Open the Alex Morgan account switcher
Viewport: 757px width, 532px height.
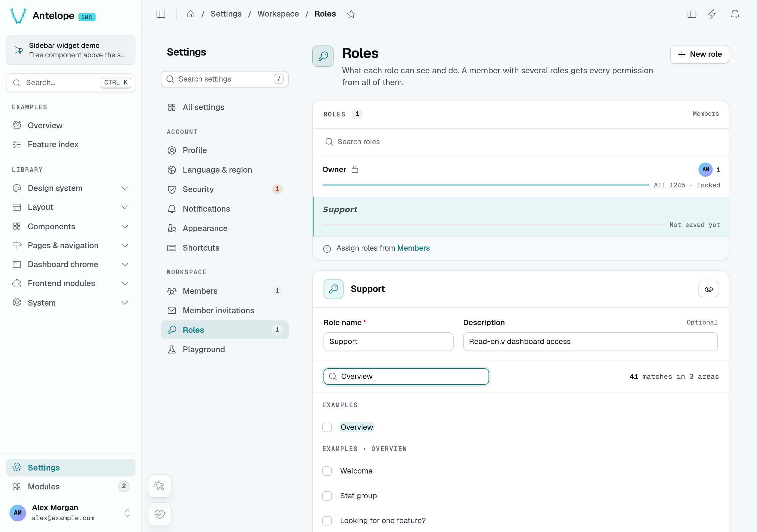[x=71, y=512]
